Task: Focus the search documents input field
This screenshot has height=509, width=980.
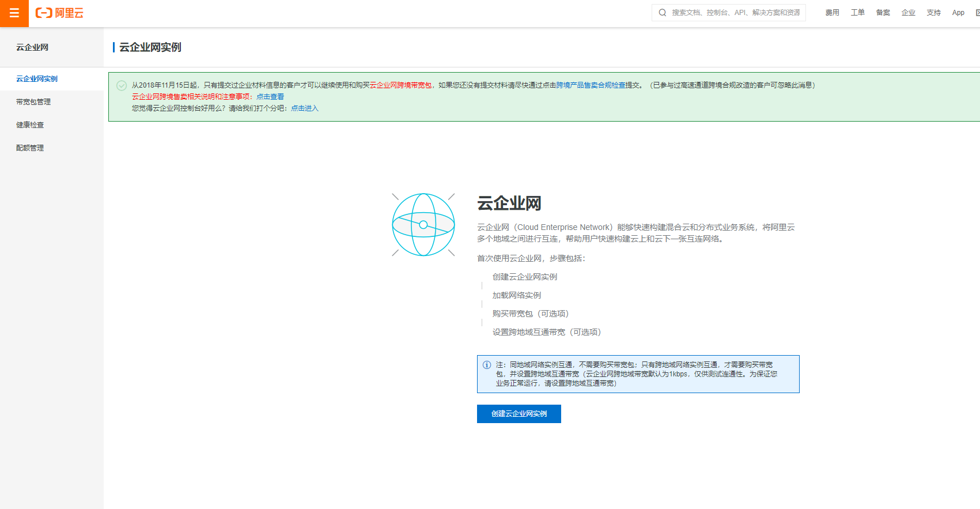Action: click(x=735, y=13)
